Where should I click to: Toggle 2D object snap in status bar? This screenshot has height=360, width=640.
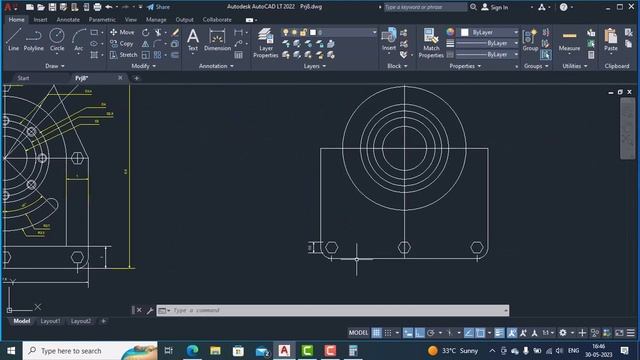pyautogui.click(x=480, y=333)
